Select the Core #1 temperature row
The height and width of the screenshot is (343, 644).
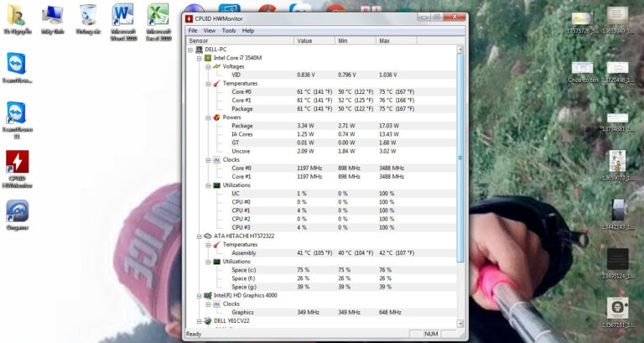click(x=321, y=101)
